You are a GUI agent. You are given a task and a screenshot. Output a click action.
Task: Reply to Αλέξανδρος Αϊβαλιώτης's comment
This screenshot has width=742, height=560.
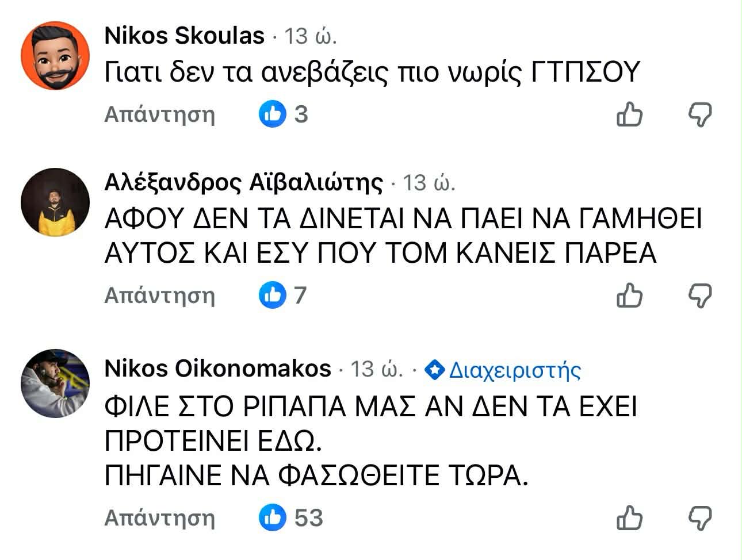[x=159, y=296]
